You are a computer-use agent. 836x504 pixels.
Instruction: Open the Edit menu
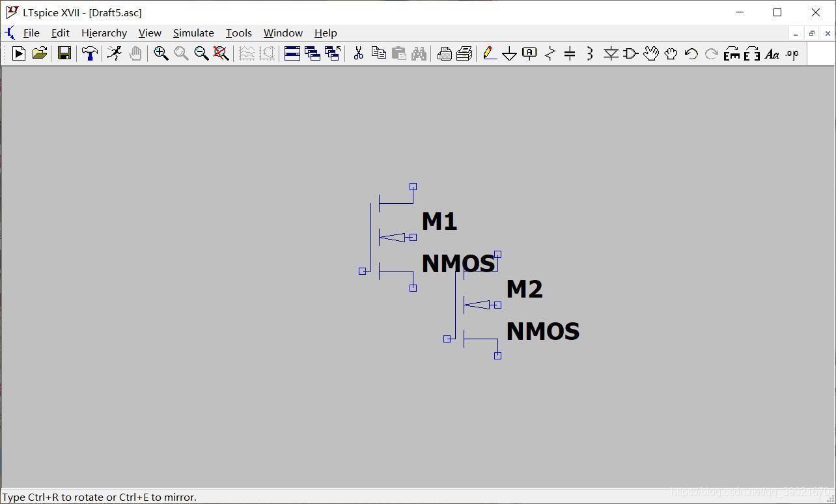[x=61, y=33]
